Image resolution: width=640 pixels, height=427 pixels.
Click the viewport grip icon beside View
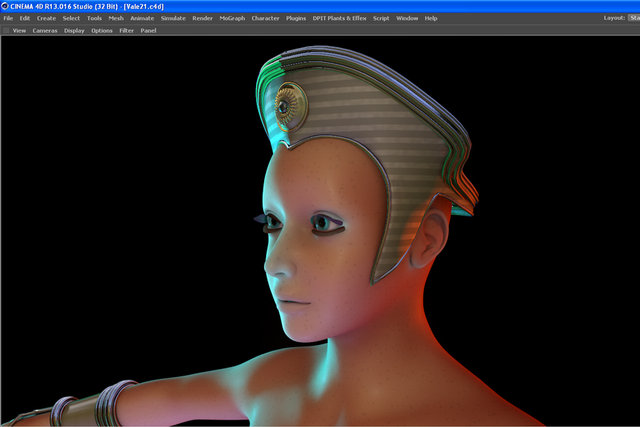click(x=6, y=31)
